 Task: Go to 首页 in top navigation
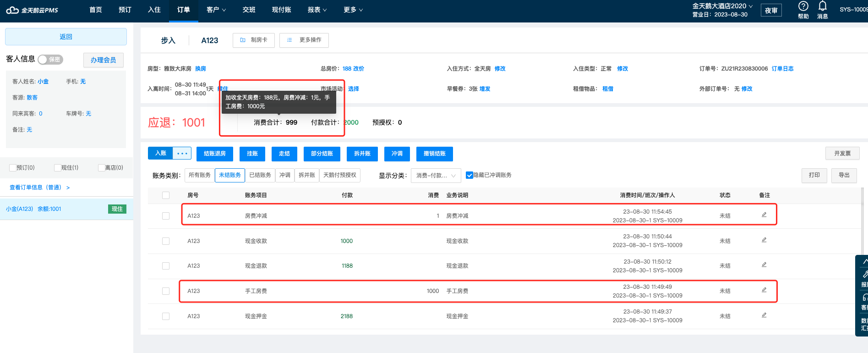click(x=96, y=10)
